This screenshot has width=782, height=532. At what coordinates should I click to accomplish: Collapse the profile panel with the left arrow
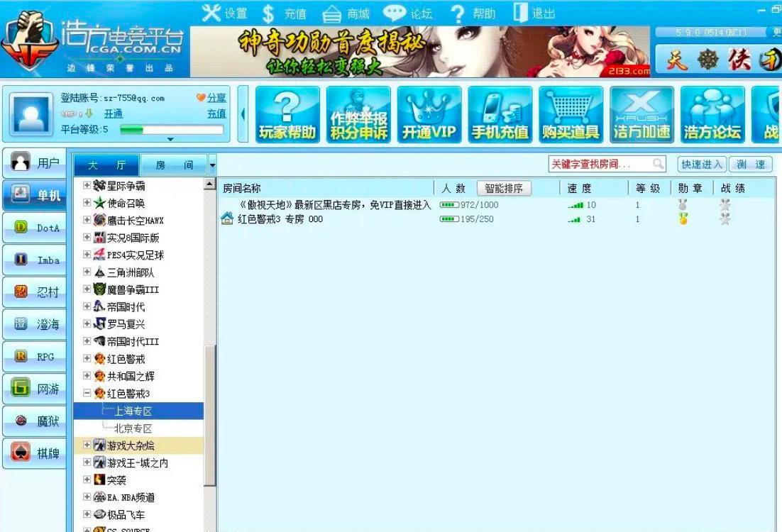(243, 114)
